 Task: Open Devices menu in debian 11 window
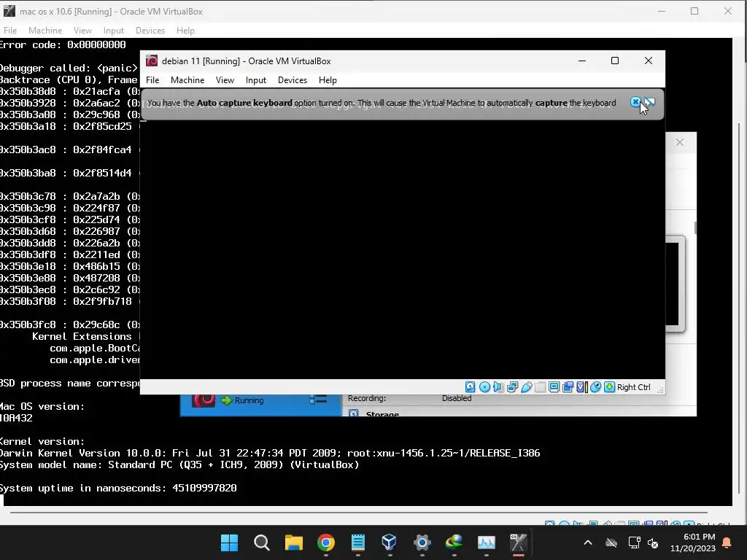click(293, 80)
